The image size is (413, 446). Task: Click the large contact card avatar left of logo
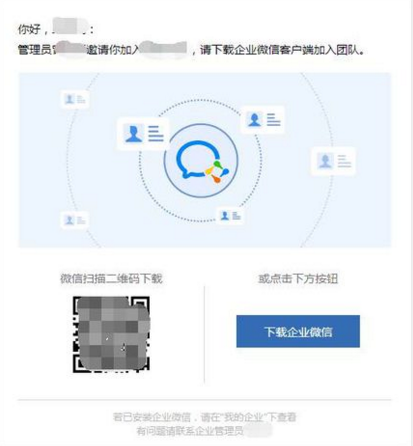[133, 133]
